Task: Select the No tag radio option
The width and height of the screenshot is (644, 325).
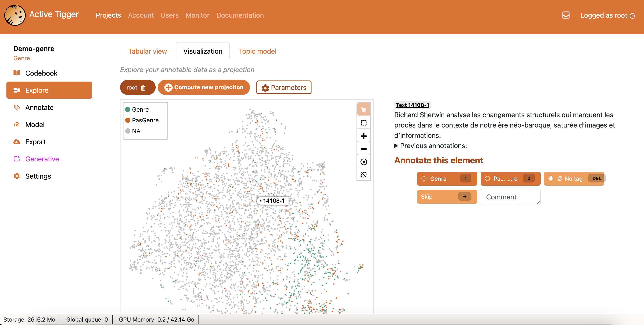Action: coord(551,179)
